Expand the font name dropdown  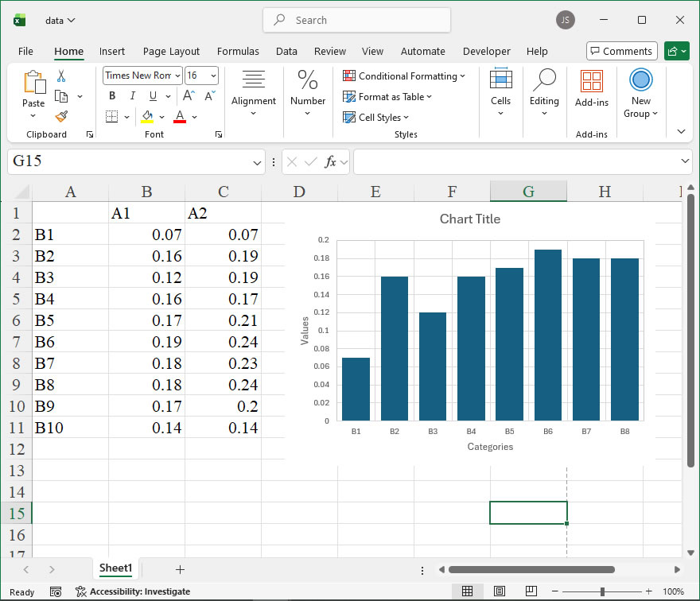click(177, 76)
